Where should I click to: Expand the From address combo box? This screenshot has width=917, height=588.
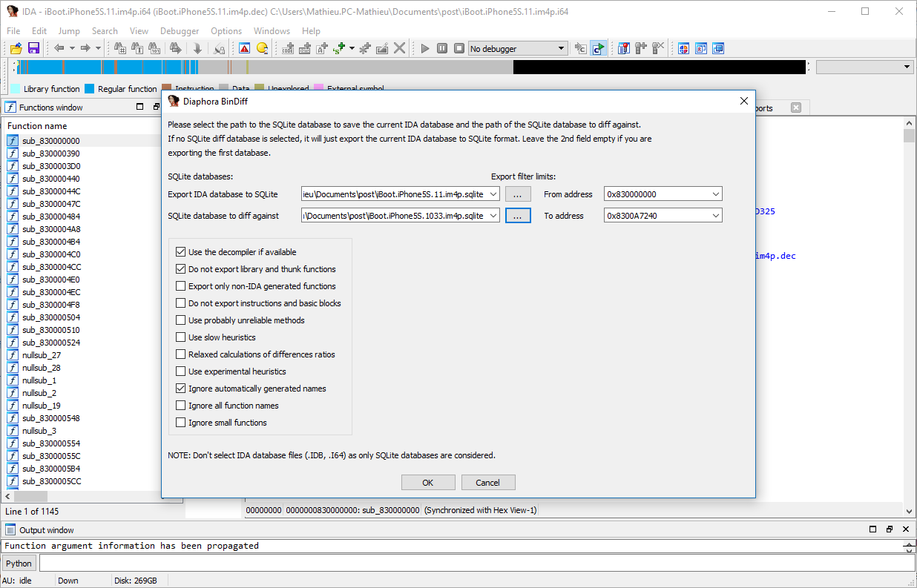click(x=715, y=194)
